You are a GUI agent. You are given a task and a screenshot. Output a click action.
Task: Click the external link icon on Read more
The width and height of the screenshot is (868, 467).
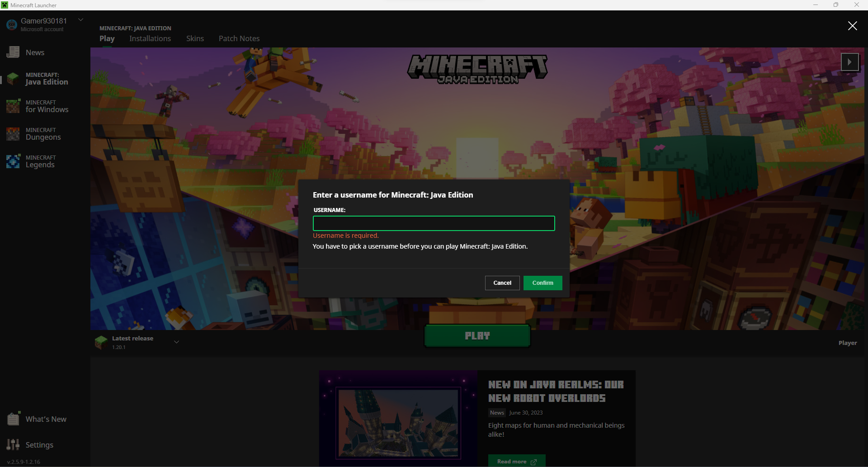[x=533, y=462]
